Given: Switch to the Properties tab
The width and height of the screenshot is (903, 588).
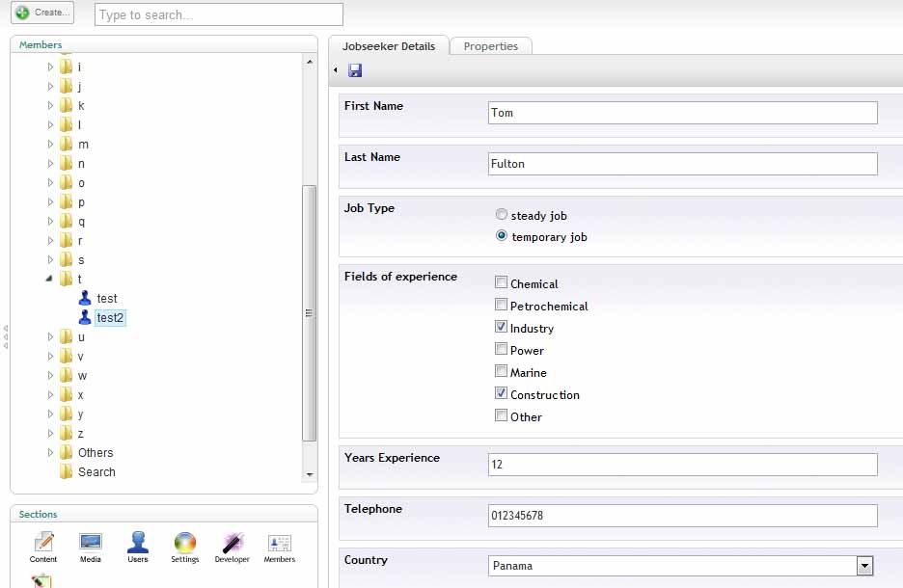Looking at the screenshot, I should pyautogui.click(x=490, y=46).
